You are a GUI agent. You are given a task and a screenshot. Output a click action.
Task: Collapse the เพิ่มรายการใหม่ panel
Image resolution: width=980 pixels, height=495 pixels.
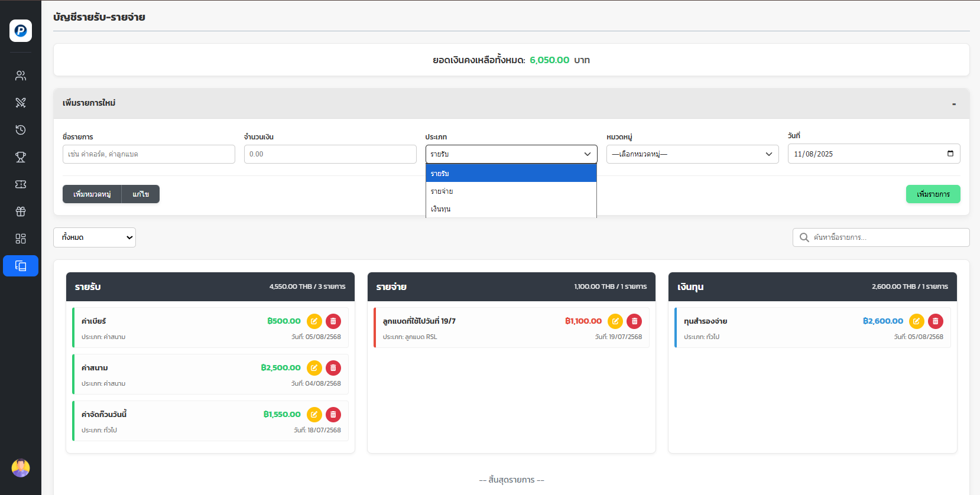point(953,104)
